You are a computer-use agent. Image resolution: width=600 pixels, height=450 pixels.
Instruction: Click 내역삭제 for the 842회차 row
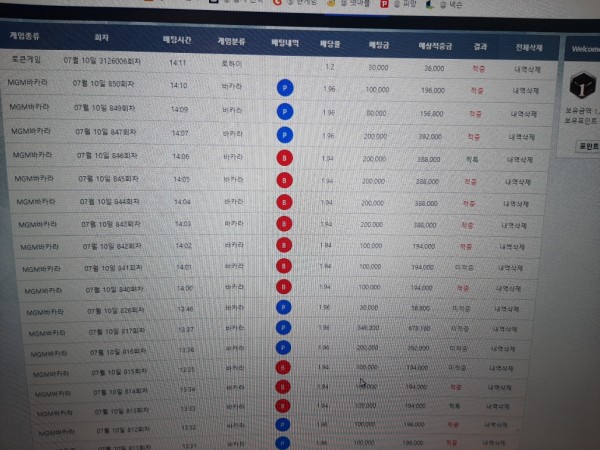click(x=512, y=247)
